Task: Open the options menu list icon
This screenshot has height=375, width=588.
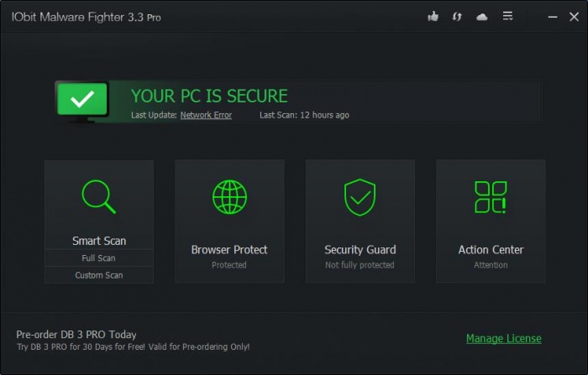Action: coord(507,17)
